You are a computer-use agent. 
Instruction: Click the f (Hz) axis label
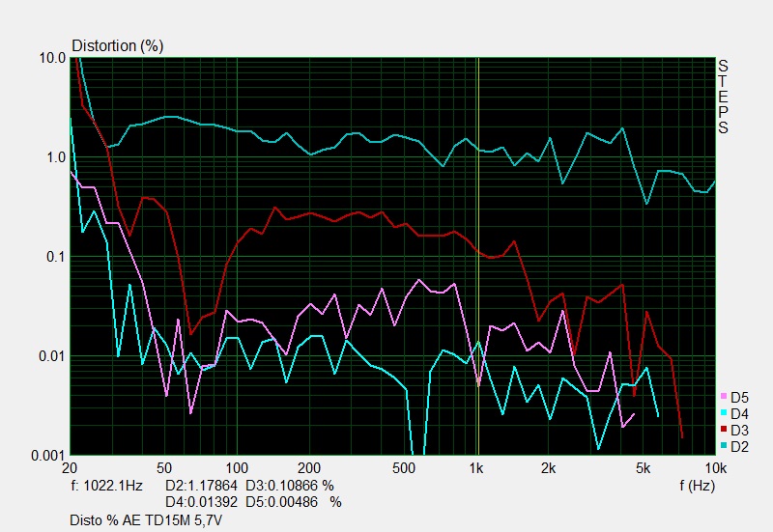697,486
